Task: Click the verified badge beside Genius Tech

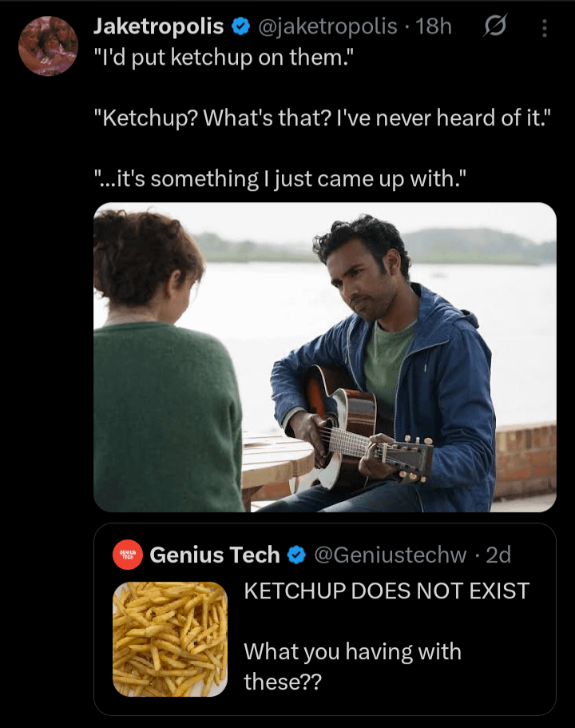Action: (x=296, y=555)
